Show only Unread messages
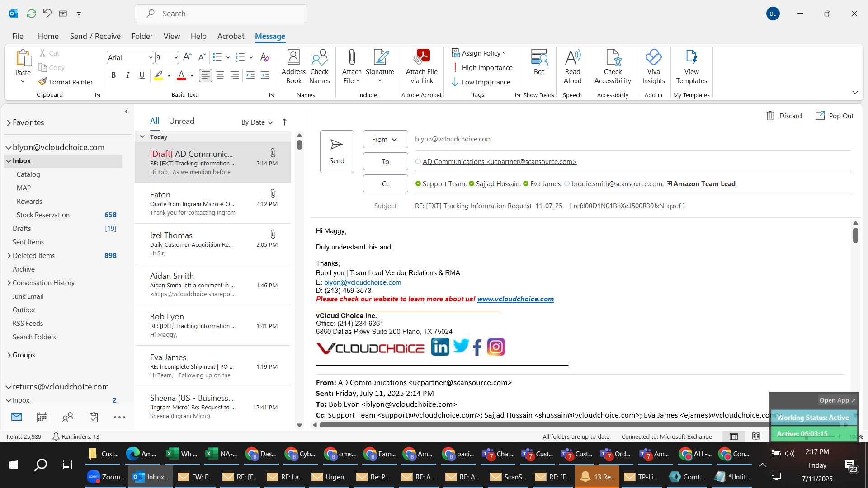Image resolution: width=868 pixels, height=488 pixels. [182, 121]
